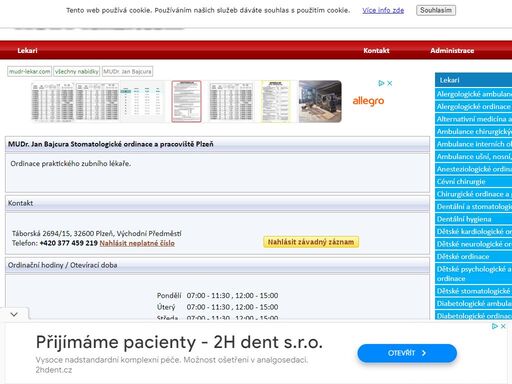Click the Nahlásit neplatné číslo link

(x=137, y=243)
